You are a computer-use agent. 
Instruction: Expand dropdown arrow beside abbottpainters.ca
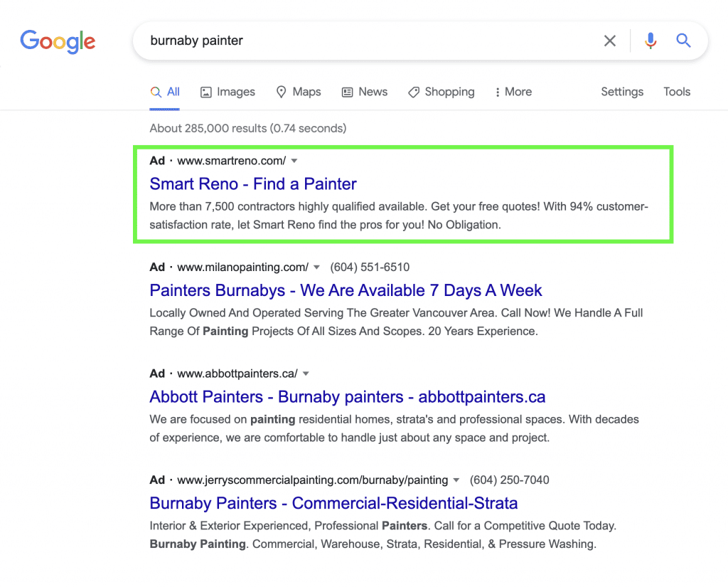pyautogui.click(x=306, y=374)
